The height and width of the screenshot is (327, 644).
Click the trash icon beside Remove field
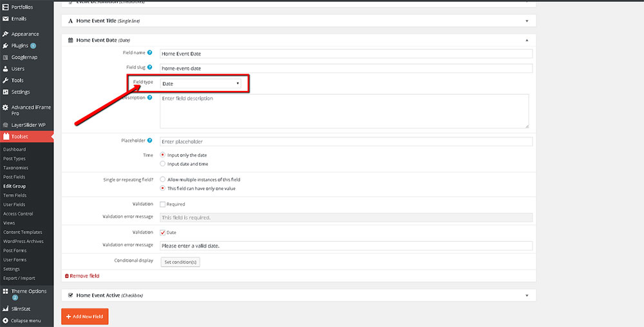point(66,276)
